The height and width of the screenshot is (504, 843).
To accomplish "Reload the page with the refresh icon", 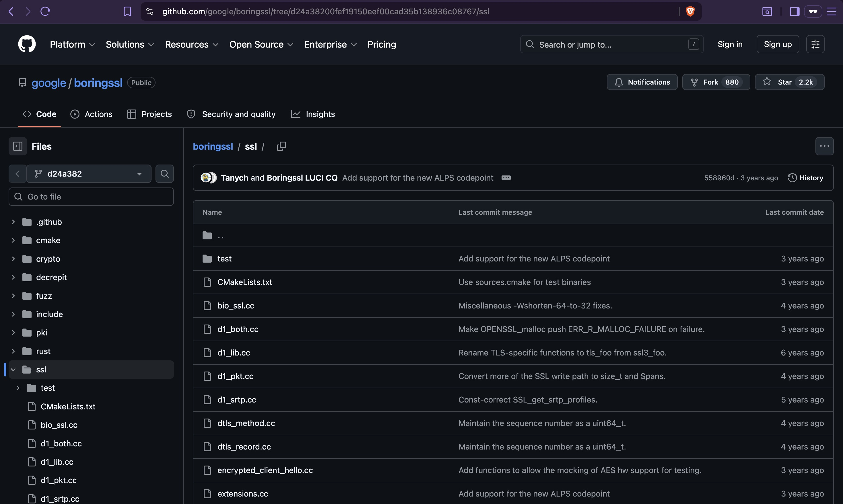I will coord(45,11).
